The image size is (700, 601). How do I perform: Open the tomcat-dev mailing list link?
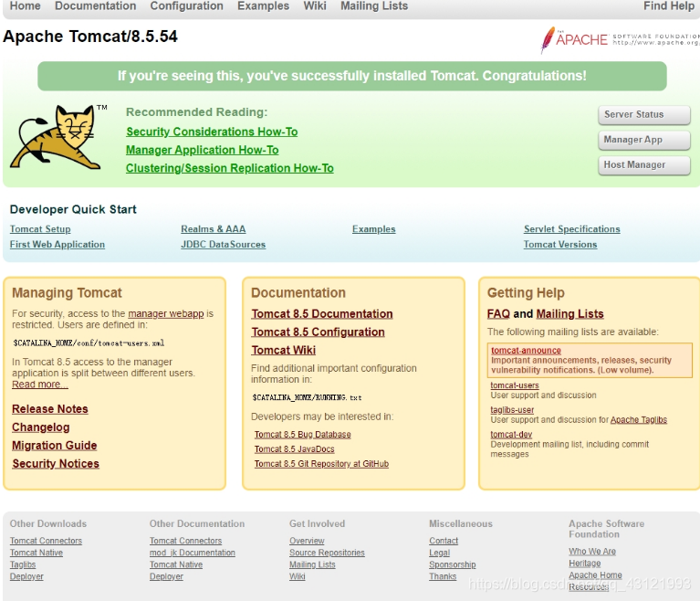pyautogui.click(x=511, y=435)
